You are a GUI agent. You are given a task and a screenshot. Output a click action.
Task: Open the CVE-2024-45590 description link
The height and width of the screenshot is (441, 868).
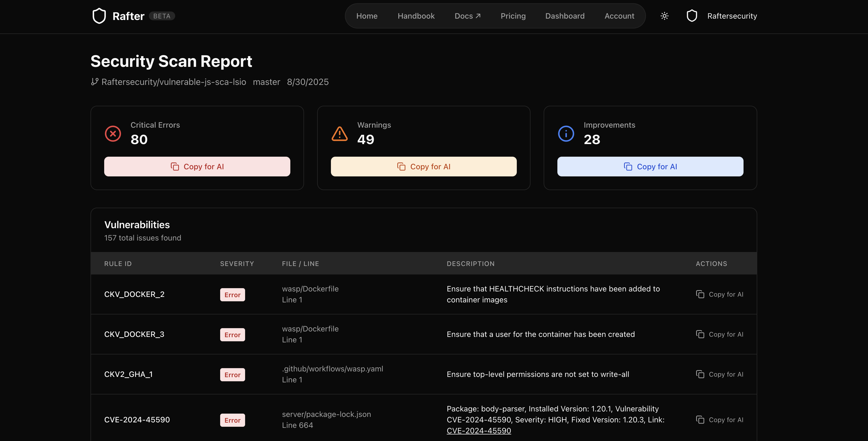478,431
